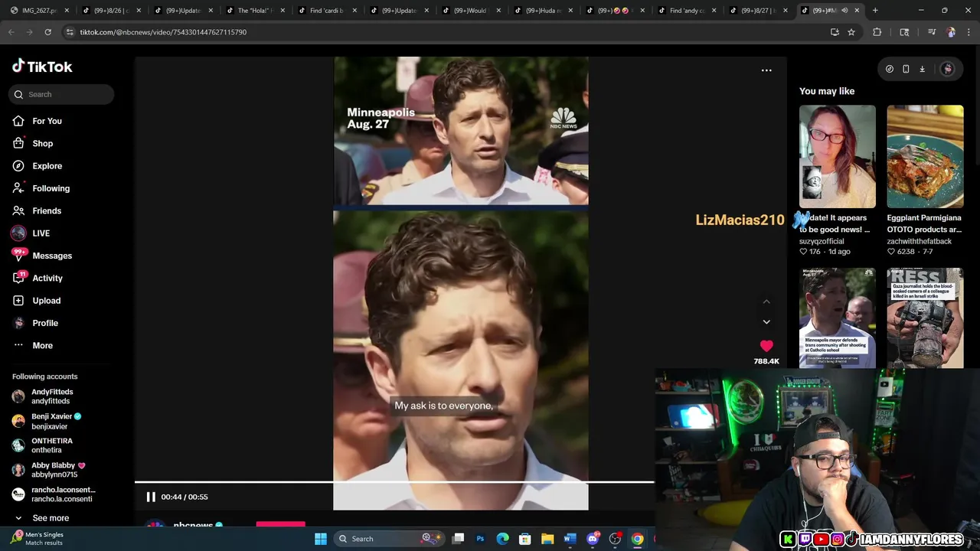980x551 pixels.
Task: Open nbcnews author profile link
Action: pyautogui.click(x=193, y=526)
